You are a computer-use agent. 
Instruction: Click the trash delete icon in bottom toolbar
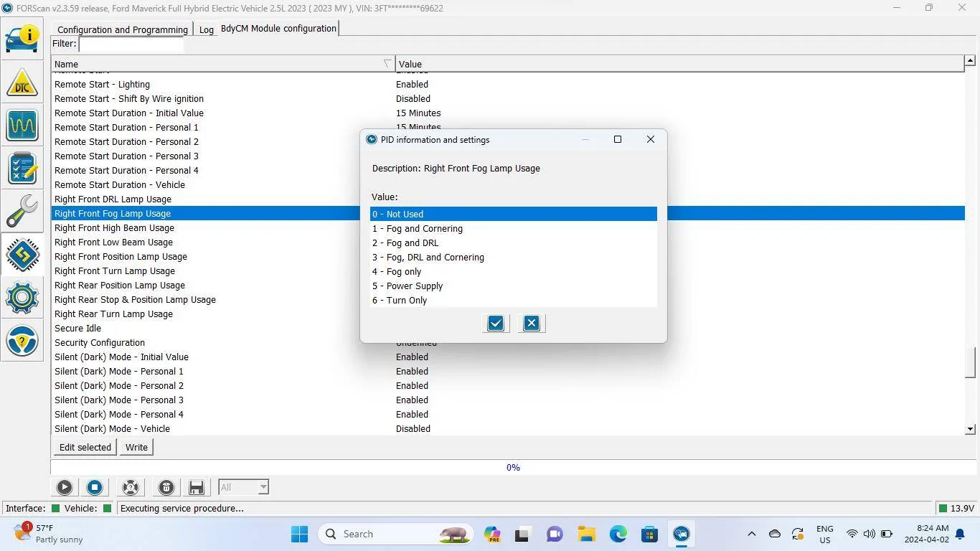tap(166, 487)
